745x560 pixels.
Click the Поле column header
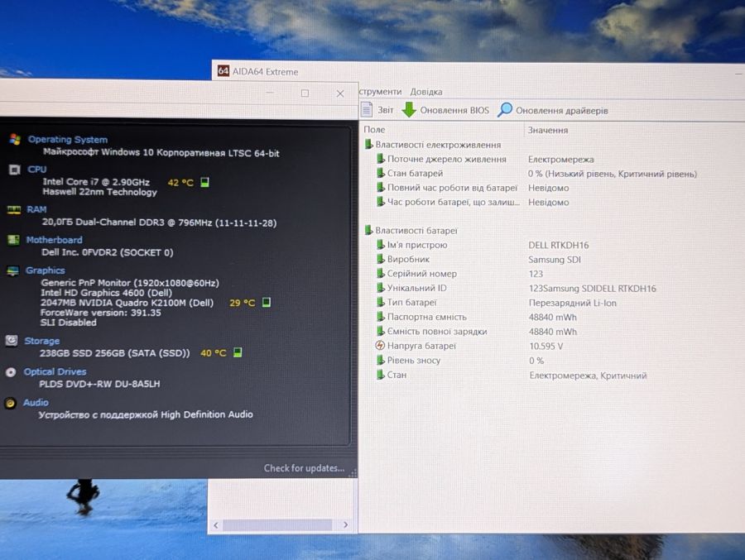point(374,129)
